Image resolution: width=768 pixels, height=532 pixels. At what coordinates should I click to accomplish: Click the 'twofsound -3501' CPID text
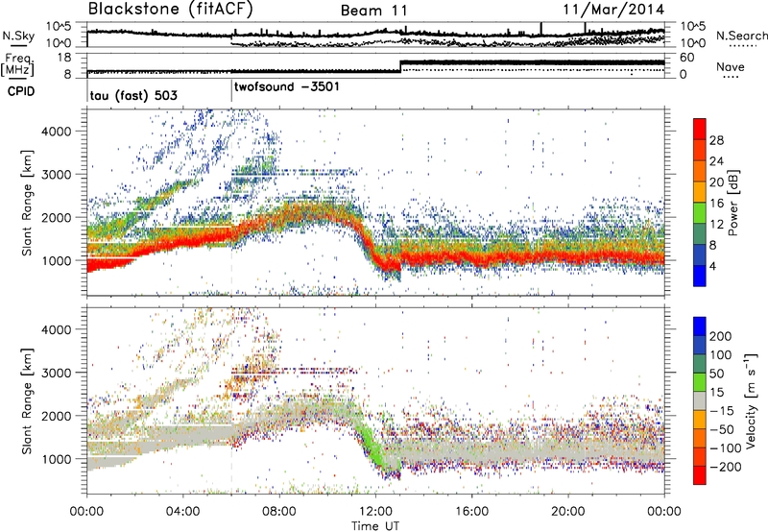point(286,86)
